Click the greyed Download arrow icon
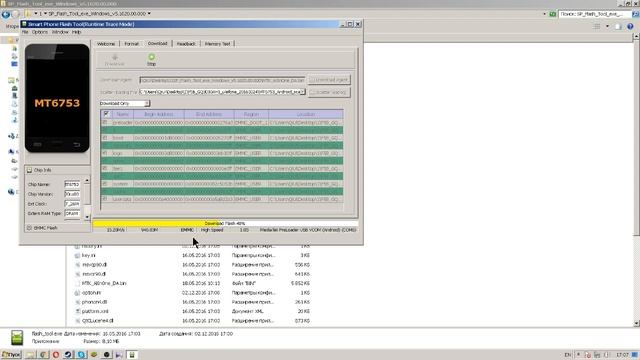 [115, 57]
